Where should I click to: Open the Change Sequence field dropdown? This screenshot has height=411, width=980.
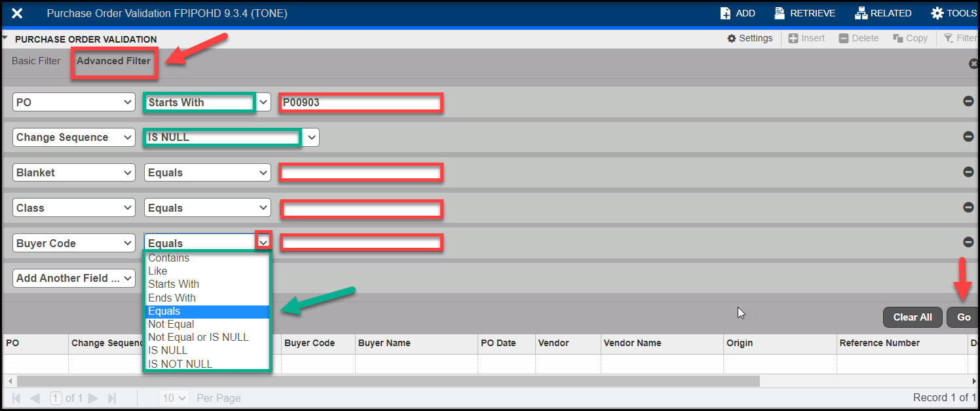coord(74,137)
